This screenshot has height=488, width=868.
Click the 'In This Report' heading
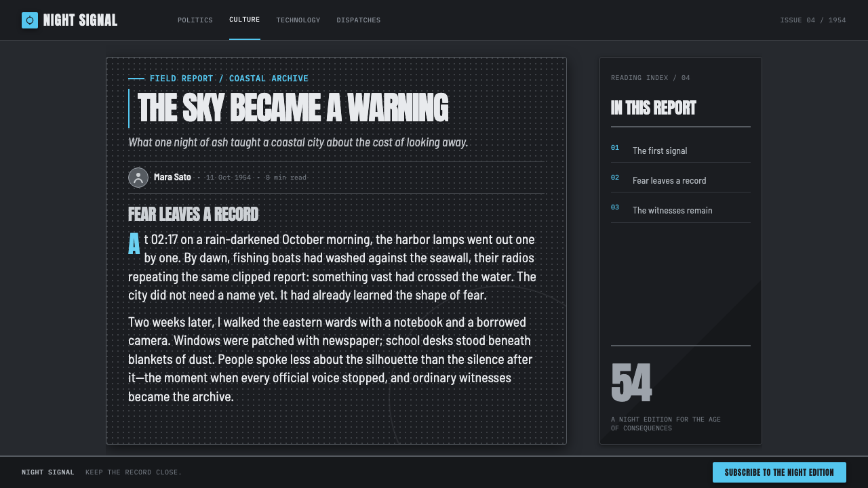pos(654,108)
